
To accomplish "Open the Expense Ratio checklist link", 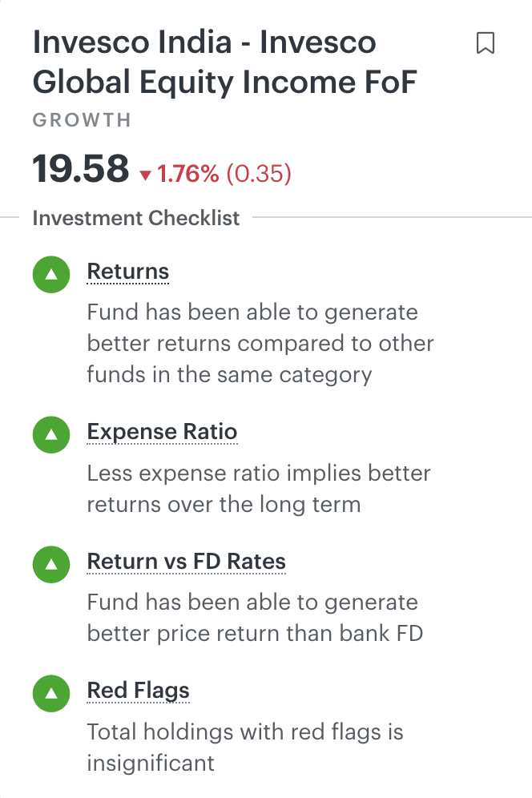I will 162,433.
